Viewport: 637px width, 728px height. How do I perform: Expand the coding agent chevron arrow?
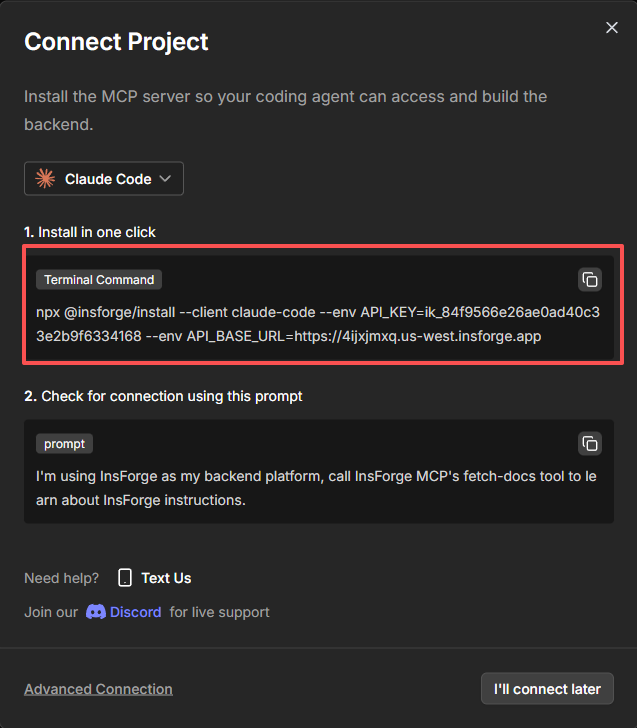click(x=165, y=179)
